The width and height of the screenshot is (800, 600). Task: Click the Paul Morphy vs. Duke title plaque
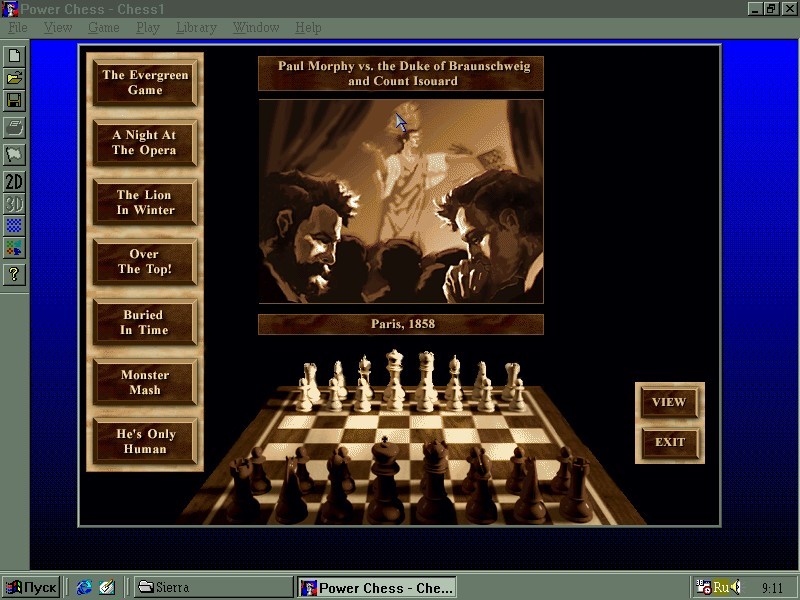coord(401,73)
